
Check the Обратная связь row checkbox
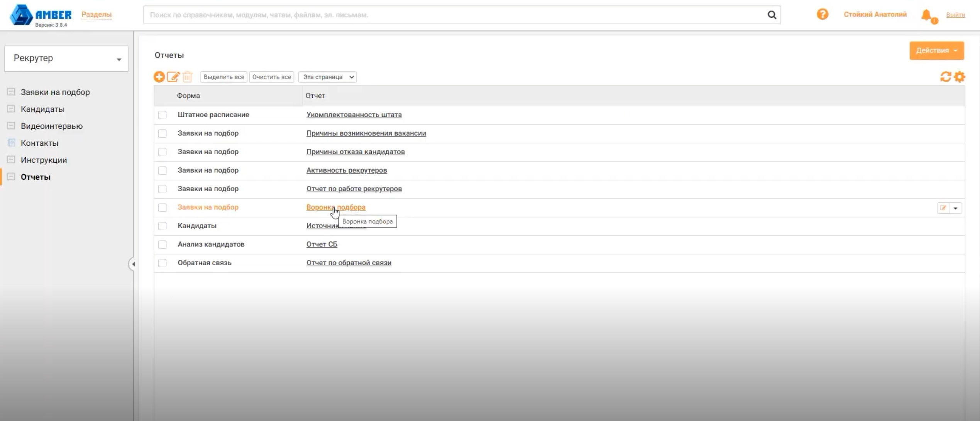click(x=162, y=263)
